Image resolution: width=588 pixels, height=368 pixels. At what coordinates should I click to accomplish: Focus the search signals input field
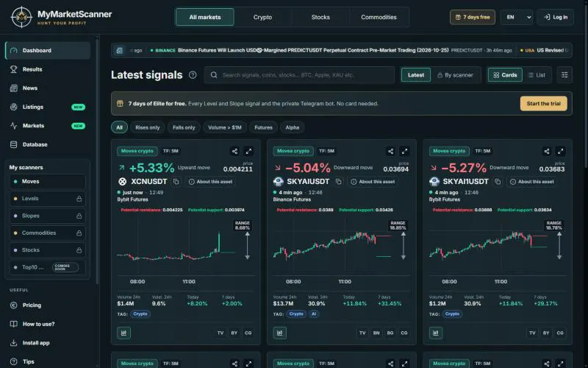tap(300, 75)
